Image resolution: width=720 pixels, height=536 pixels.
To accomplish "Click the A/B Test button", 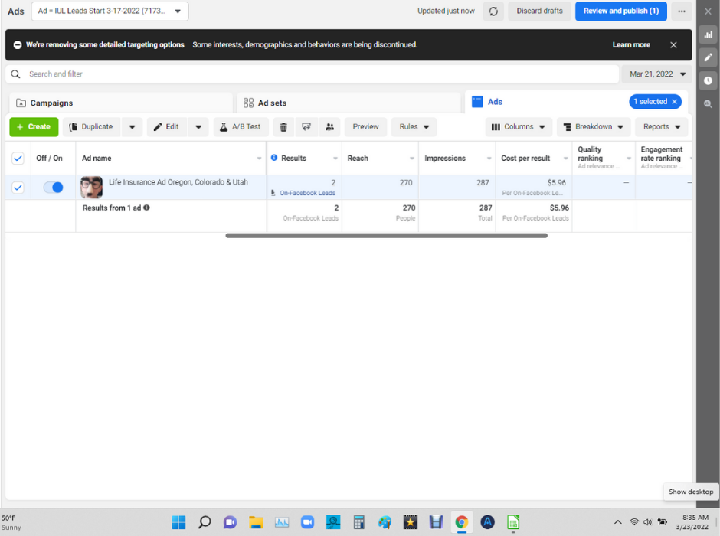I will [x=241, y=127].
